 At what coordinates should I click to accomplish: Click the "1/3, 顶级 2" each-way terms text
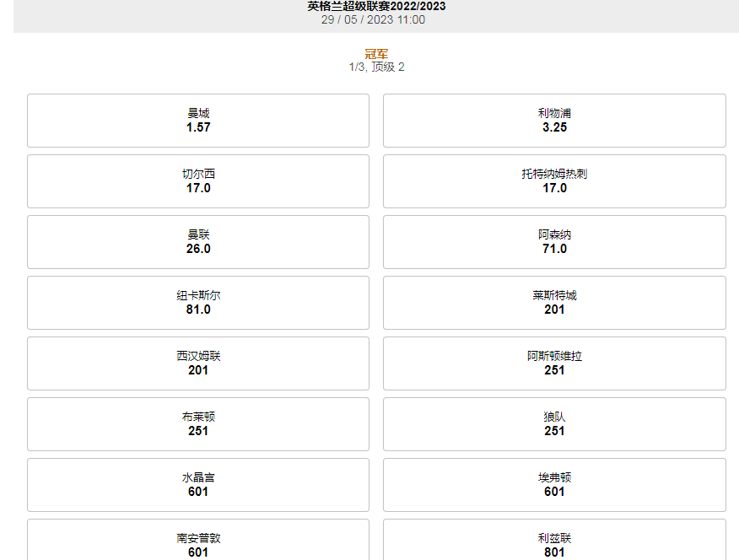376,67
